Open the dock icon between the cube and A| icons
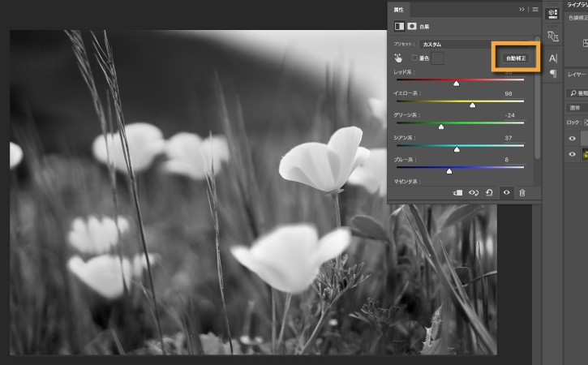 point(553,36)
